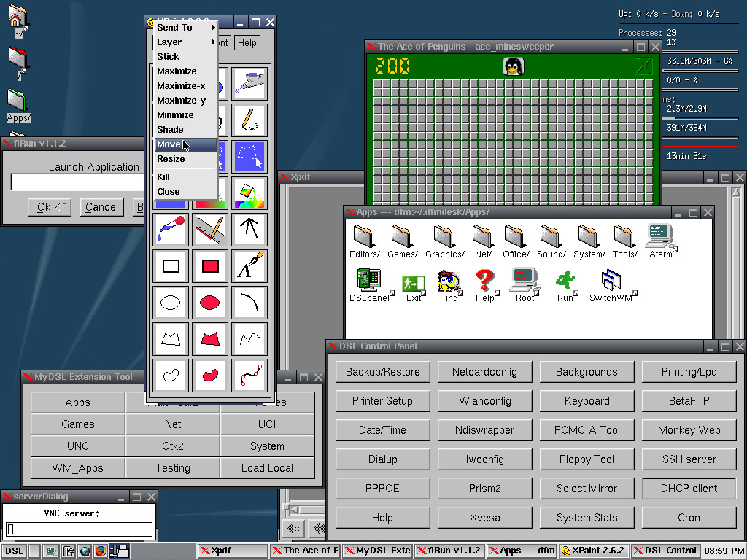
Task: Click Cancel in flRun dialog
Action: pos(101,207)
